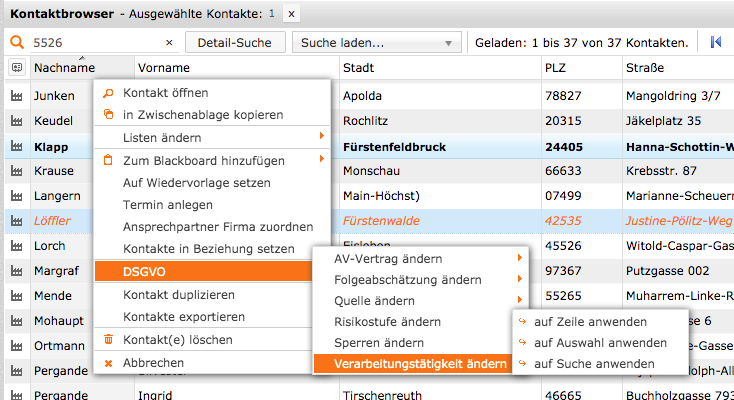734x400 pixels.
Task: Click the contact icon in the Ortmann row
Action: 16,346
